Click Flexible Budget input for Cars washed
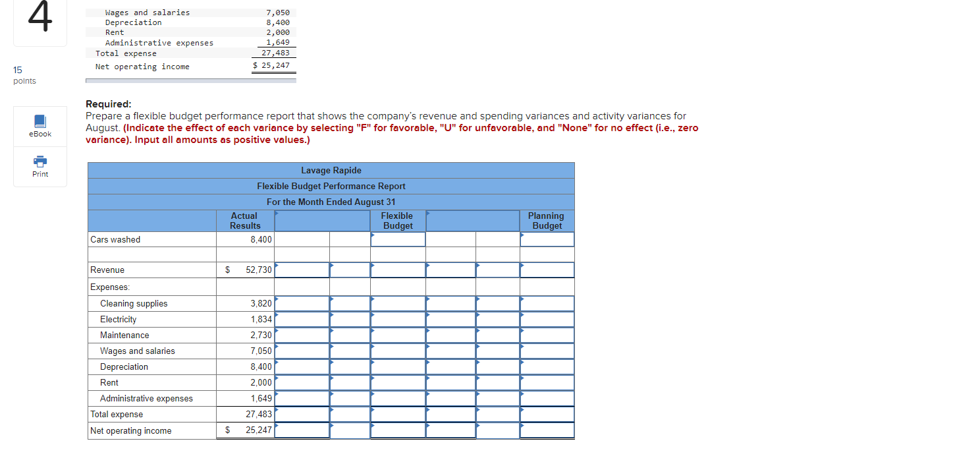This screenshot has height=466, width=980. click(x=398, y=239)
